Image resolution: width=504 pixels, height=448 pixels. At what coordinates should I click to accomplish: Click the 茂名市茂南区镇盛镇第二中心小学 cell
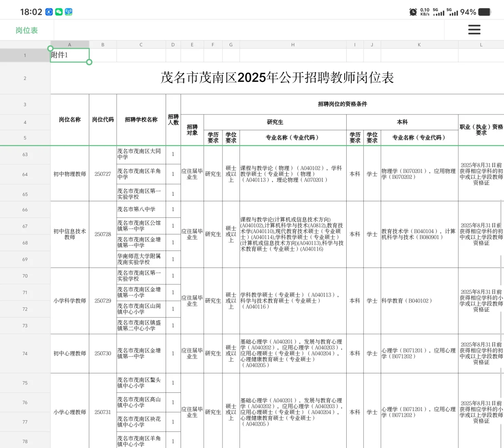coord(141,326)
